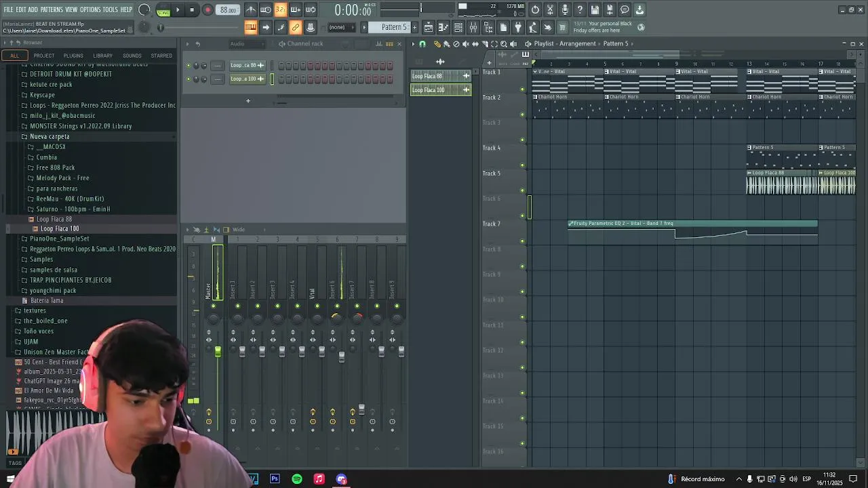868x488 pixels.
Task: Open the channel rack view icon
Action: click(458, 27)
